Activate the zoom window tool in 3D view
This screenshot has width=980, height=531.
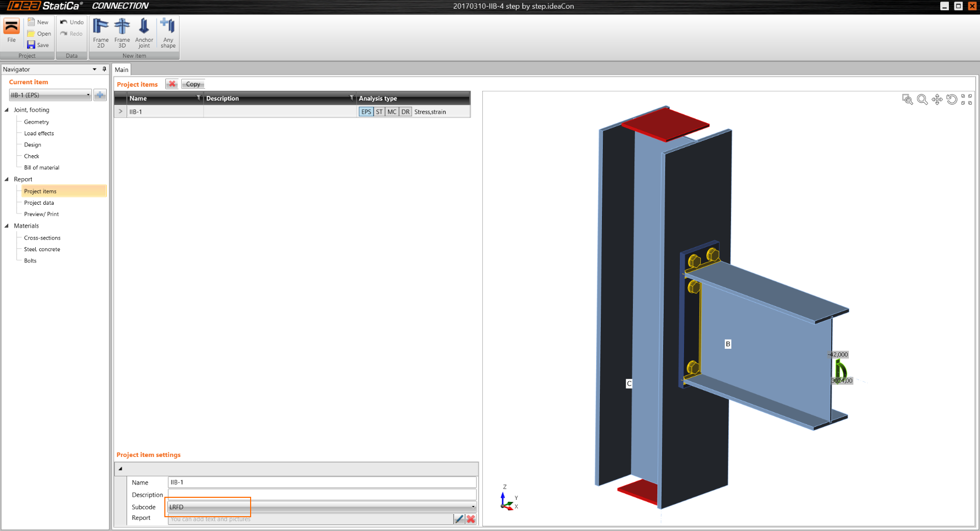click(907, 100)
